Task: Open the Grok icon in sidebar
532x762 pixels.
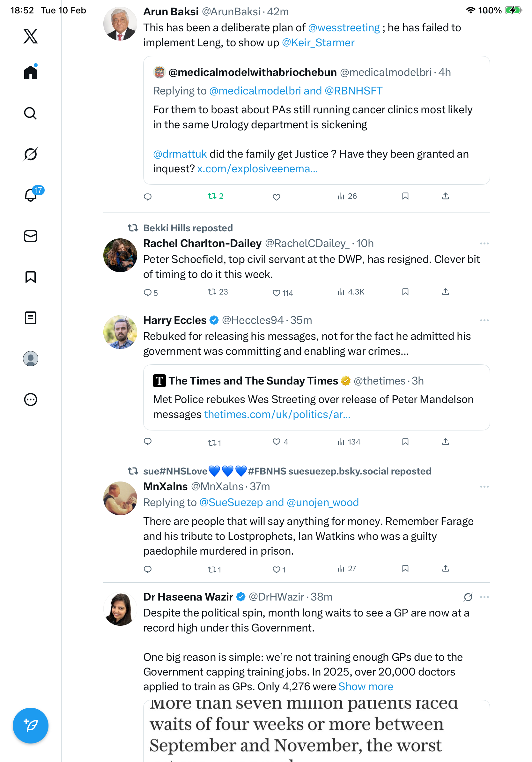Action: [31, 154]
